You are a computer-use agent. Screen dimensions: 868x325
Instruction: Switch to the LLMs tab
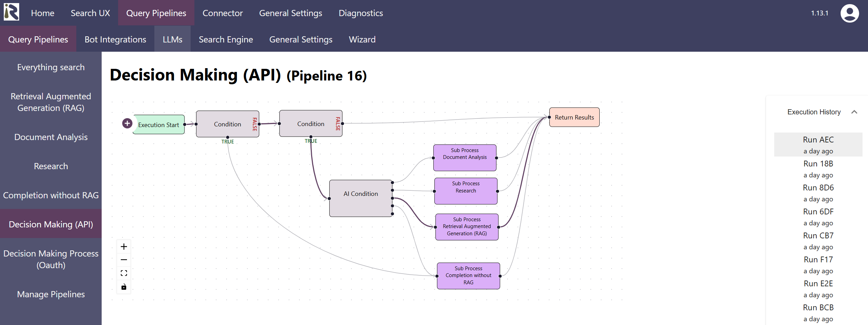pos(173,39)
